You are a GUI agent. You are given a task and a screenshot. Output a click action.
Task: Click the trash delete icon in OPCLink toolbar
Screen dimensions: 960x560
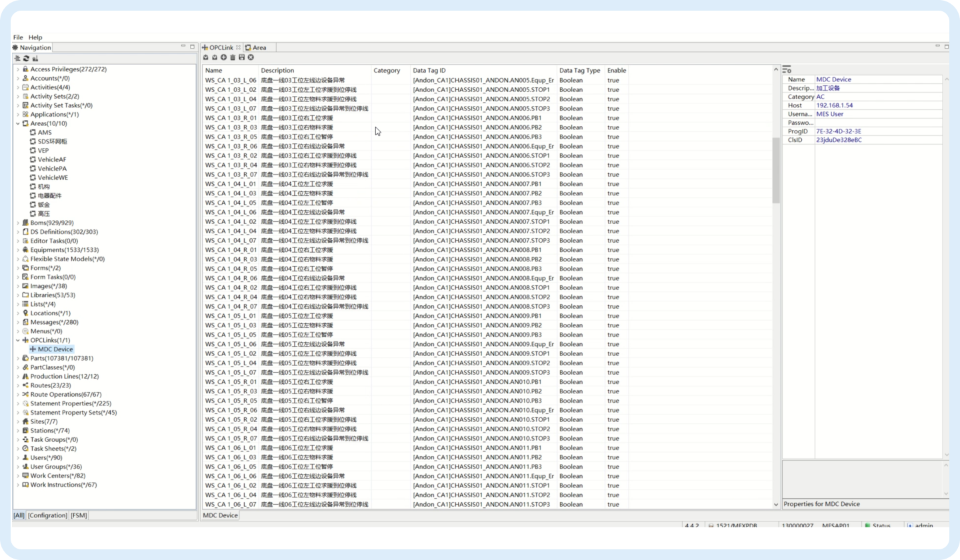(x=233, y=57)
